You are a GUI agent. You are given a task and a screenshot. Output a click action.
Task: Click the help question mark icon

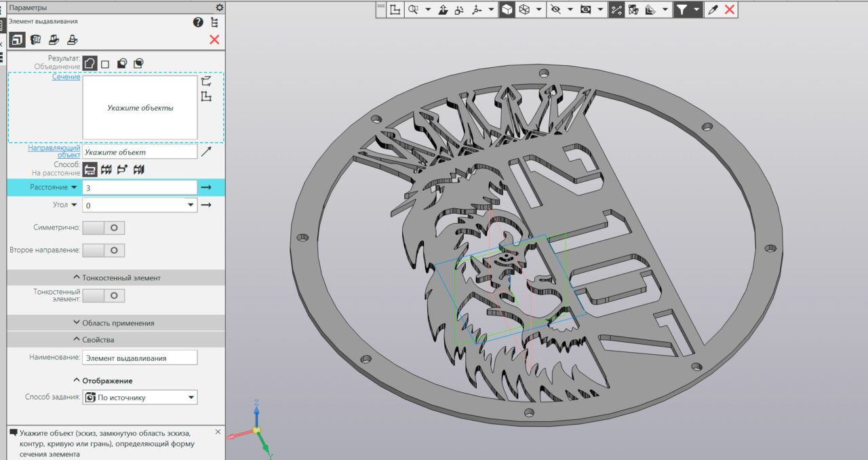coord(198,22)
